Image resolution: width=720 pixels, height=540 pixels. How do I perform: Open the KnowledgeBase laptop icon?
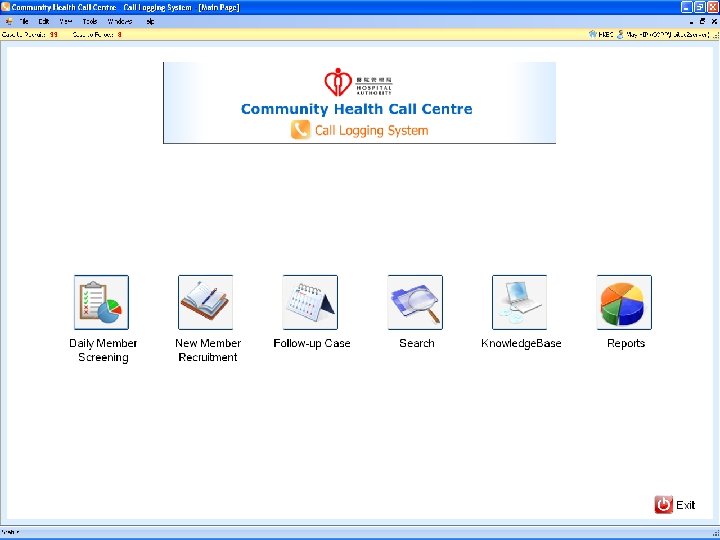(519, 302)
